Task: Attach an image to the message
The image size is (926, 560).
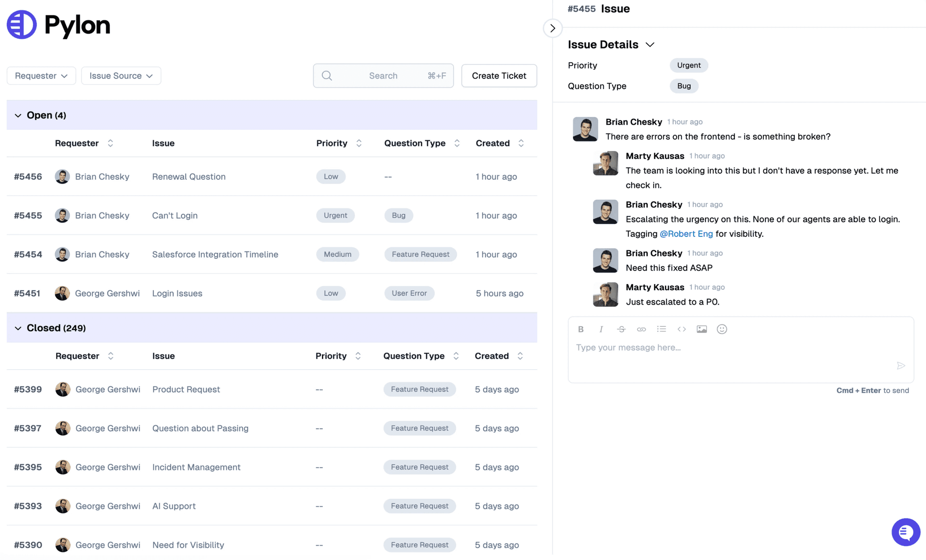Action: pos(701,329)
